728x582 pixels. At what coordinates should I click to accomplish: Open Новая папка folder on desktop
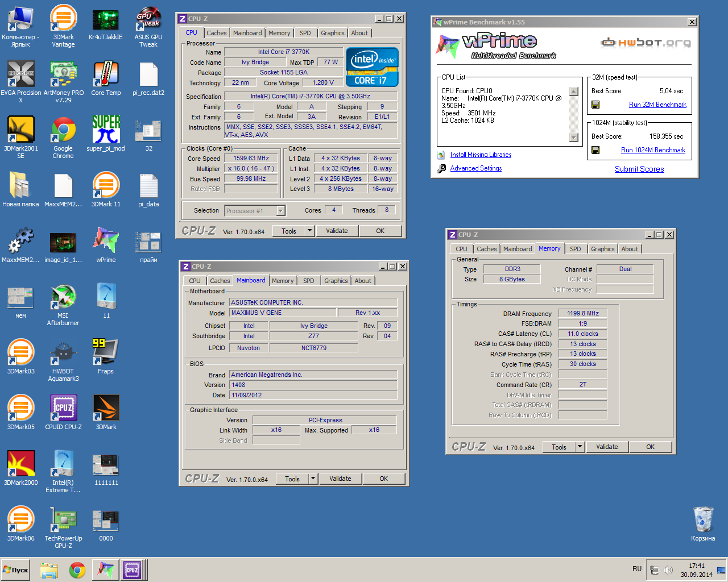pyautogui.click(x=21, y=190)
